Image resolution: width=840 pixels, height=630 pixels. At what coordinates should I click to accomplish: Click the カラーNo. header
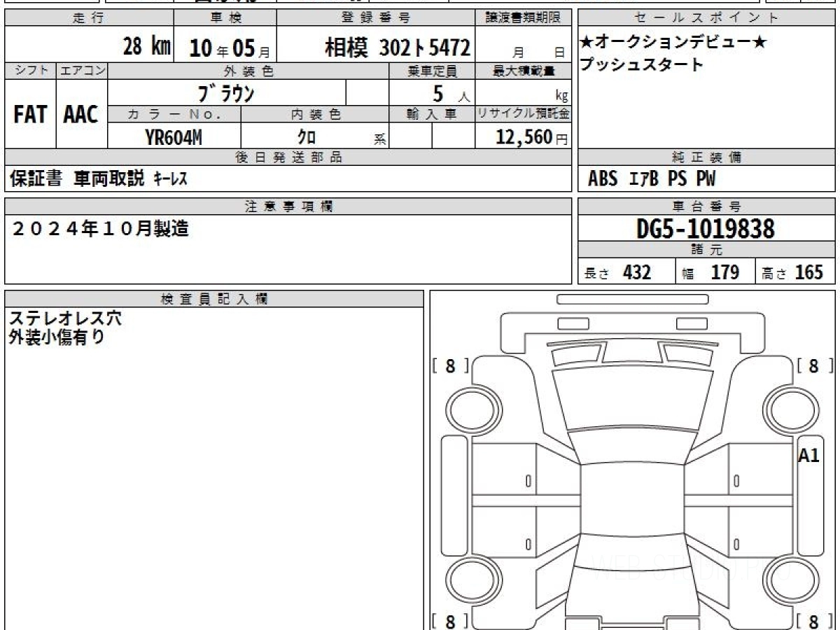coord(174,114)
